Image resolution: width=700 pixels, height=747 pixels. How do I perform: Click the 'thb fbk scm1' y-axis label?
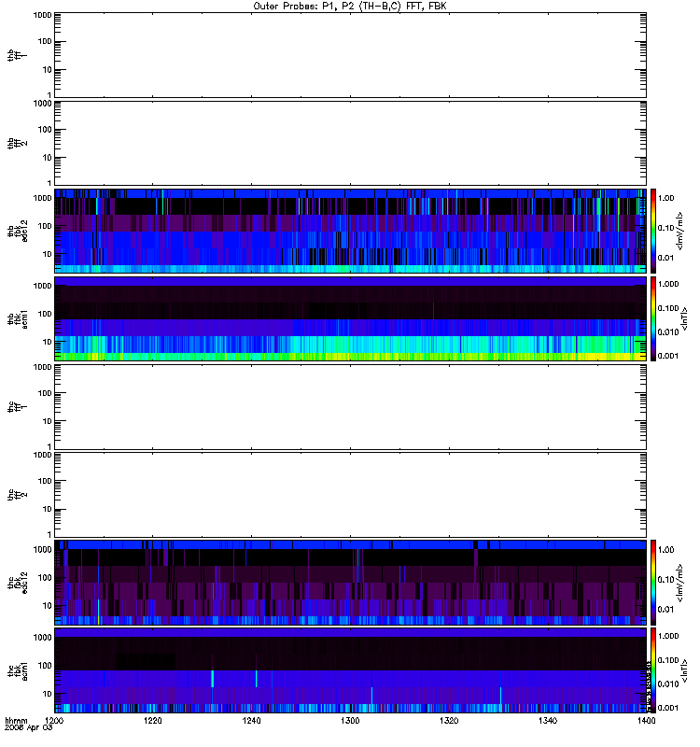click(18, 318)
